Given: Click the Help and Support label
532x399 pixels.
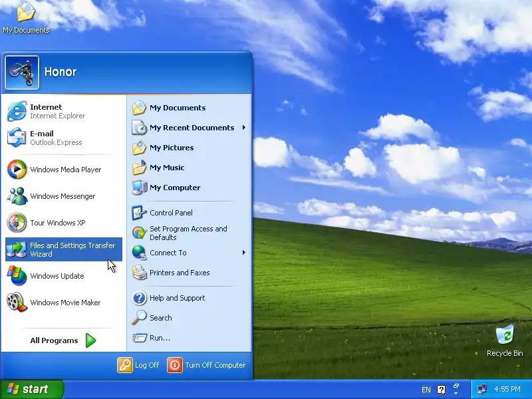Looking at the screenshot, I should (177, 298).
